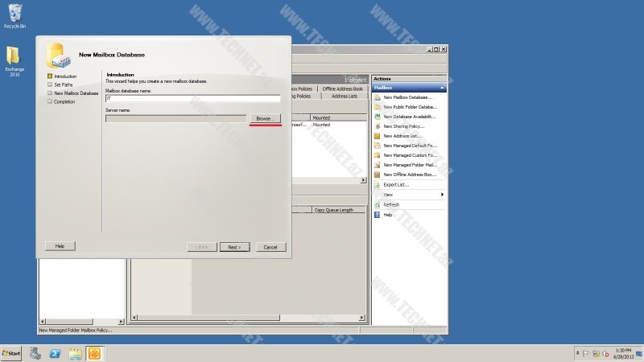Click New Sharing Policy icon
644x362 pixels.
(377, 126)
